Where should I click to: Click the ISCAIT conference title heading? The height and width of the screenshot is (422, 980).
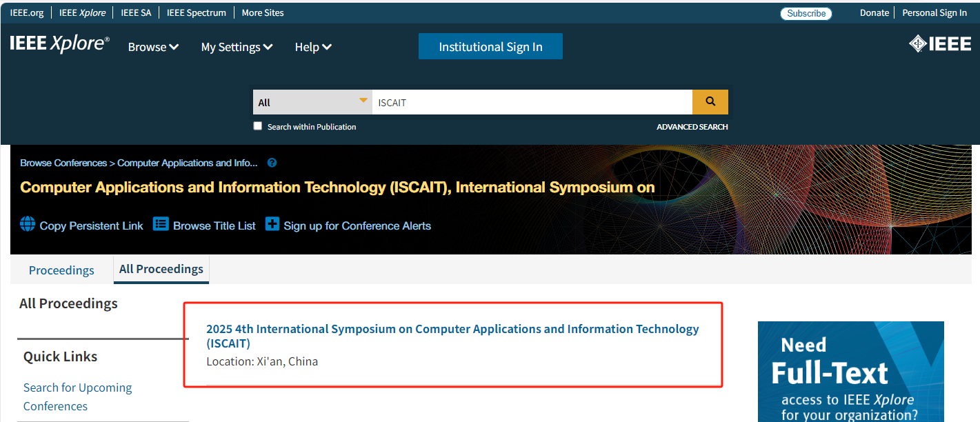click(x=337, y=188)
